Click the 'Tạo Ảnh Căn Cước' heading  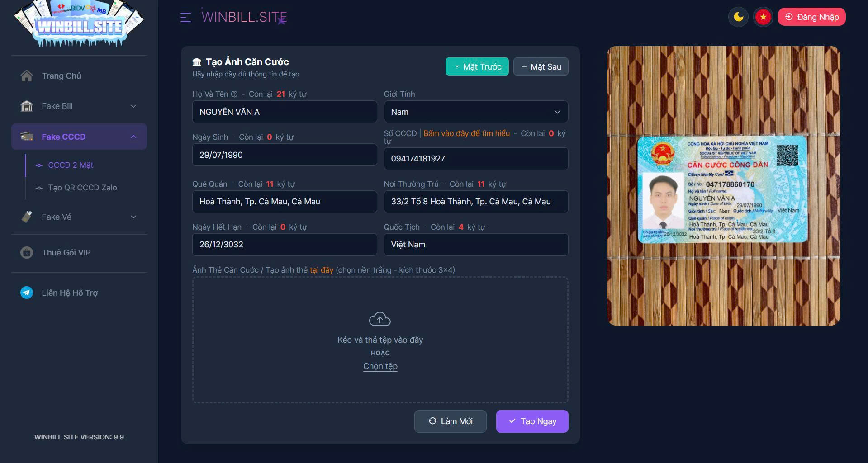click(x=247, y=62)
